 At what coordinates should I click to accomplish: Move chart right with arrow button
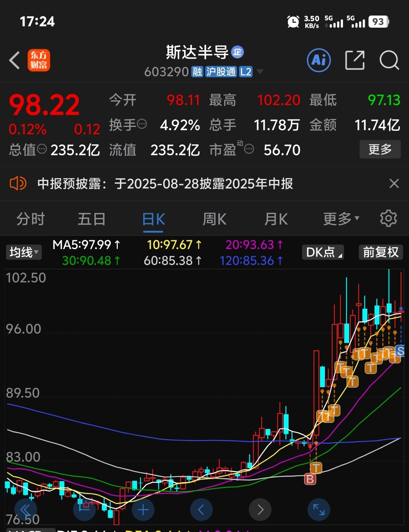[260, 510]
